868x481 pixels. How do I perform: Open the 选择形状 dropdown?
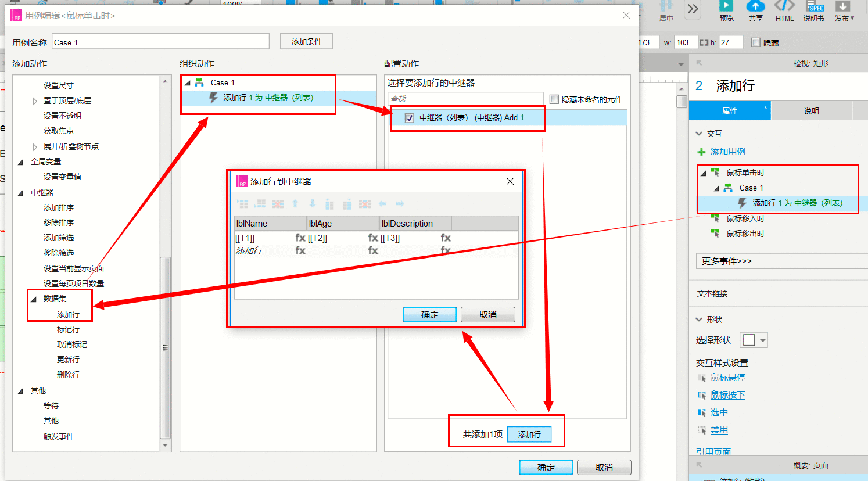754,340
